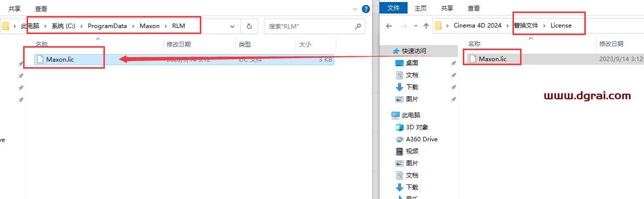Open 文件 menu in License window

click(x=394, y=8)
